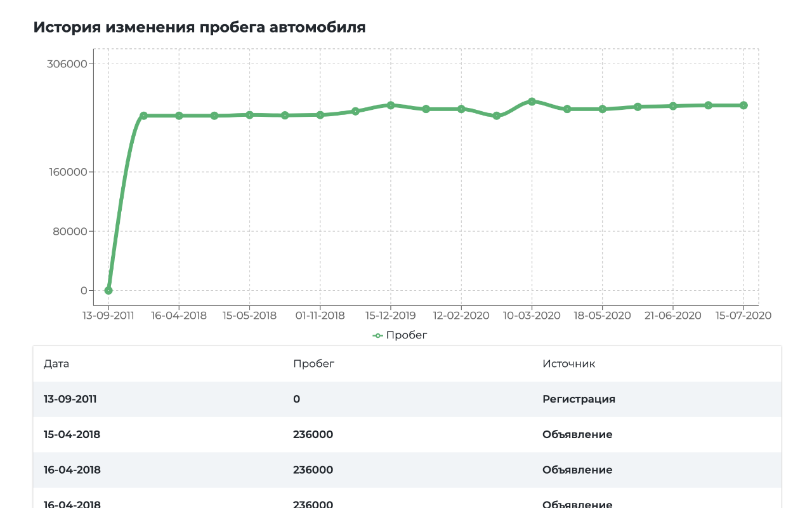Select the 13-09-2011 date cell in table
The width and height of the screenshot is (812, 508).
pyautogui.click(x=70, y=399)
